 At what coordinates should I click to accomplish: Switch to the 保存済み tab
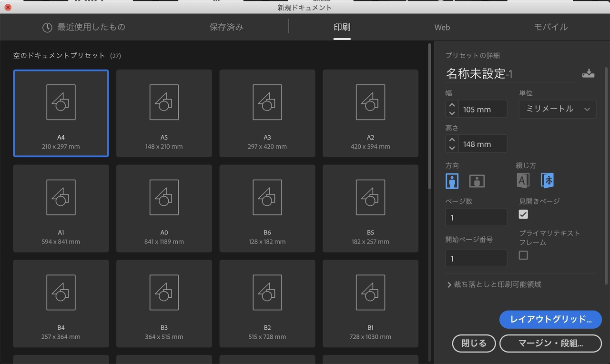pos(226,27)
